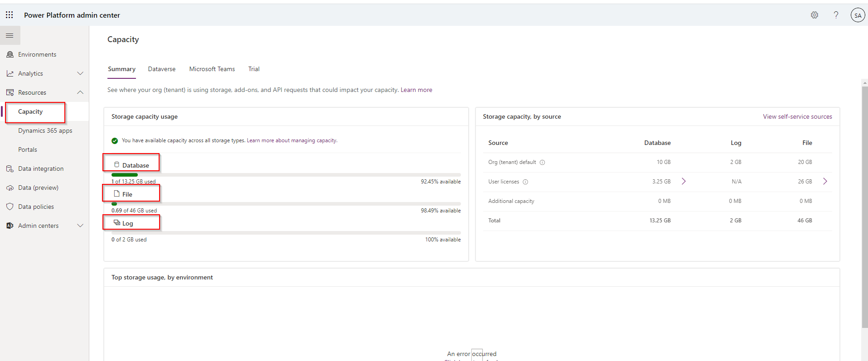Collapse the Resources menu chevron

click(80, 92)
